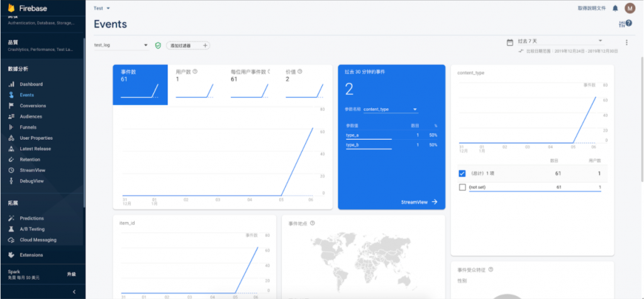This screenshot has height=299, width=644.
Task: Click the Audiences people icon
Action: click(x=11, y=116)
